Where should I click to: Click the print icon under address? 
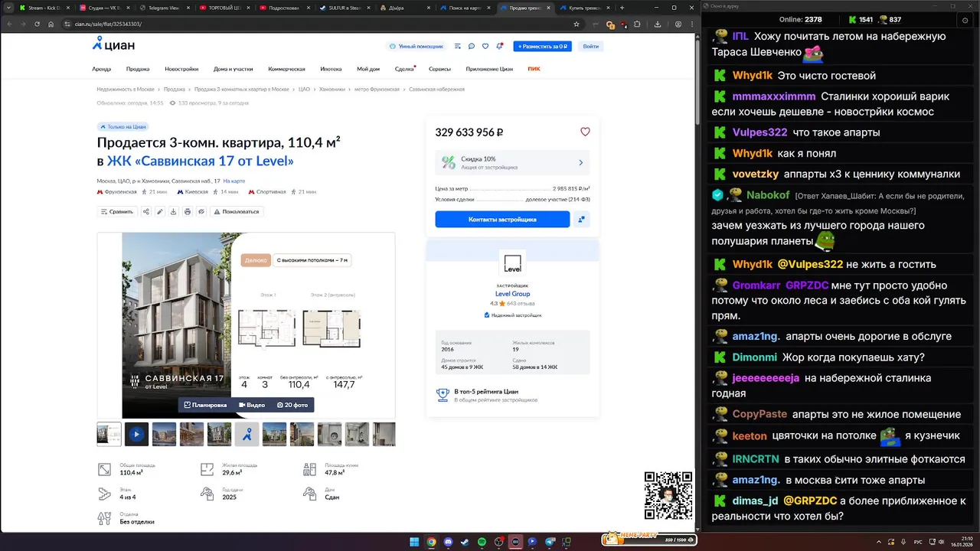click(x=188, y=211)
